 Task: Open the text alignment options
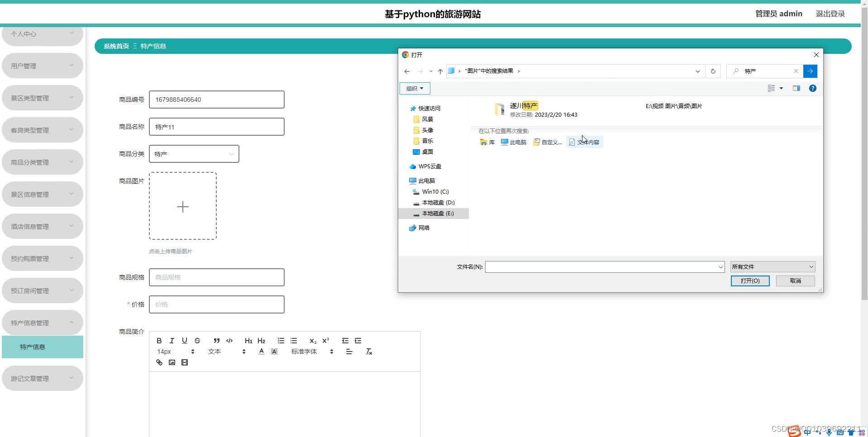(349, 351)
